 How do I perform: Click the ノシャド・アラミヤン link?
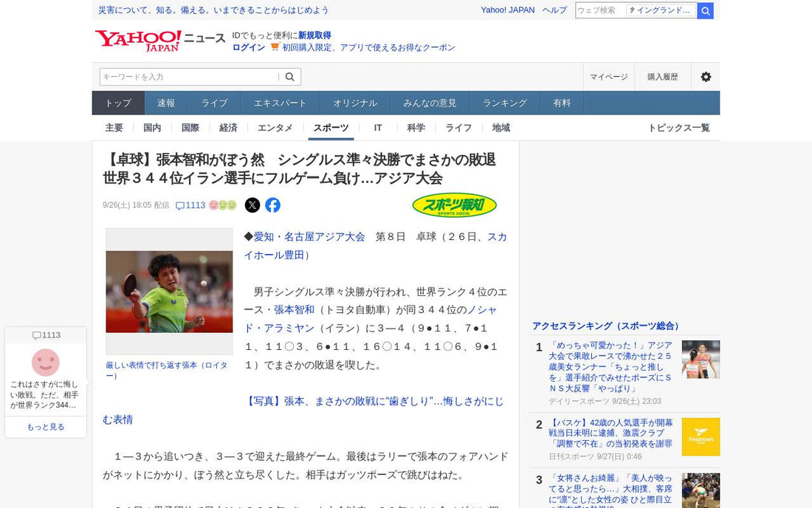(x=371, y=319)
